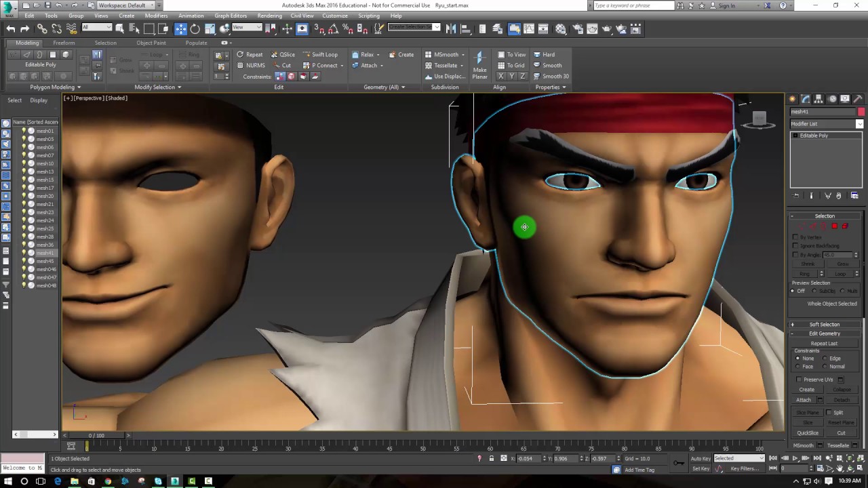Select the Cut tool in ribbon
Image resolution: width=868 pixels, height=488 pixels.
[x=282, y=66]
